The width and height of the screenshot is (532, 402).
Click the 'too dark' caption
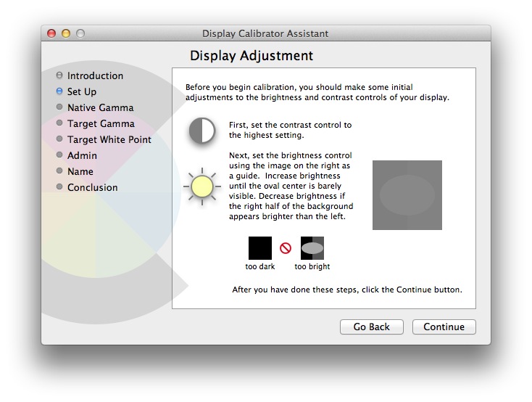click(x=260, y=266)
